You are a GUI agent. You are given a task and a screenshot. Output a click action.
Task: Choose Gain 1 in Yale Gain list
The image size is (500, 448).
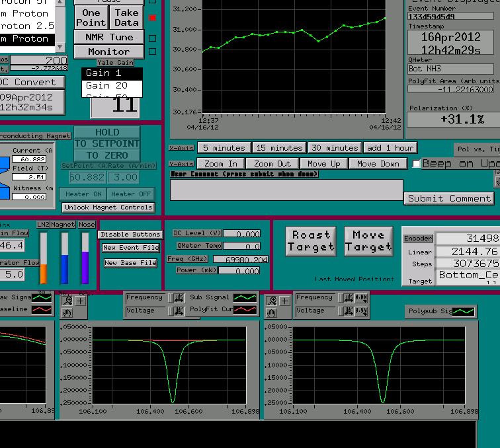coord(112,73)
